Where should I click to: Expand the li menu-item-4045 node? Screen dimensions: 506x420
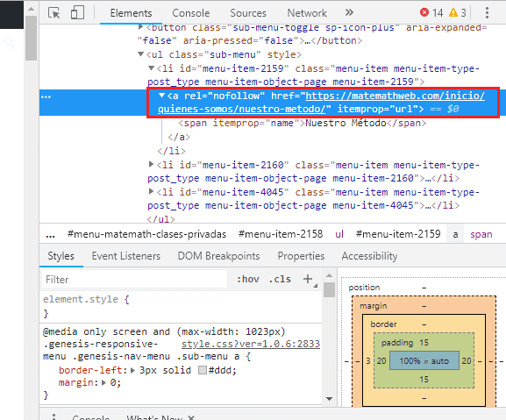(151, 192)
